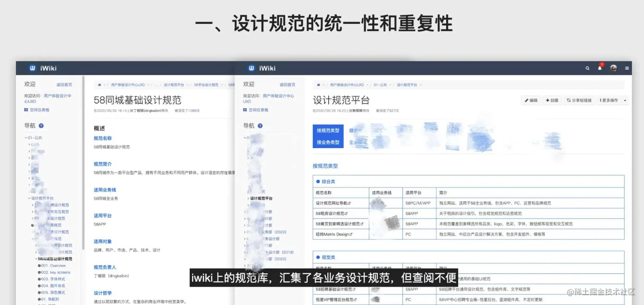Click the home icon in the breadcrumb

[318, 85]
